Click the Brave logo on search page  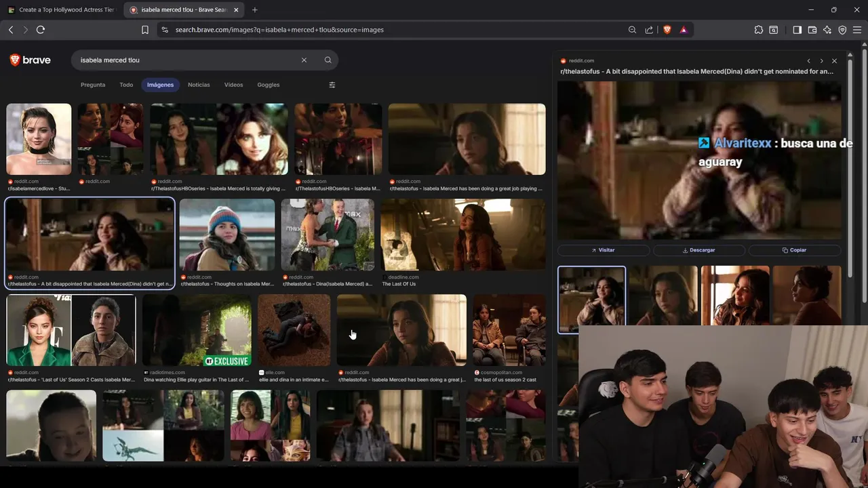coord(30,60)
